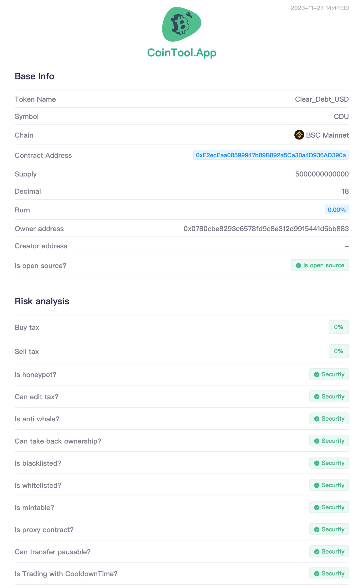Click the transfer pausable Security badge
This screenshot has width=364, height=588.
(329, 552)
